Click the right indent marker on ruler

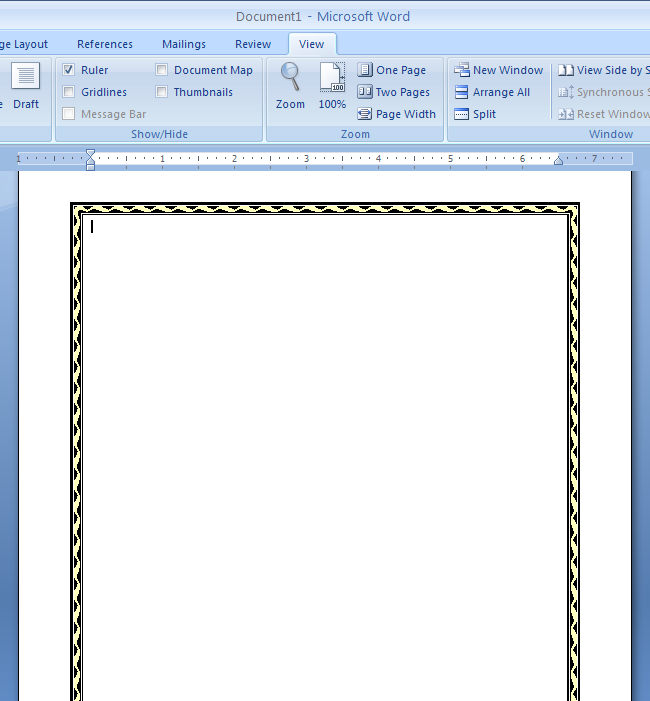[558, 160]
